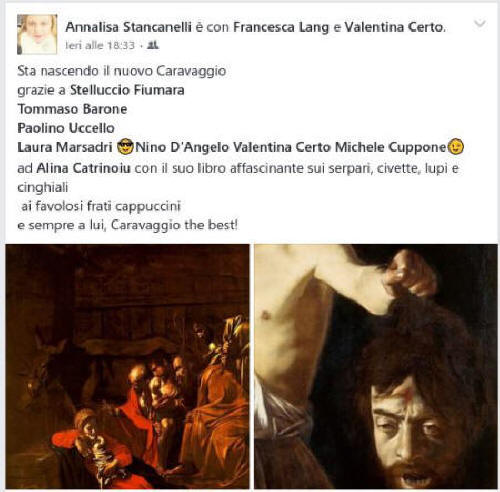Open Valentina Certo in the post body
This screenshot has width=500, height=492.
[282, 147]
